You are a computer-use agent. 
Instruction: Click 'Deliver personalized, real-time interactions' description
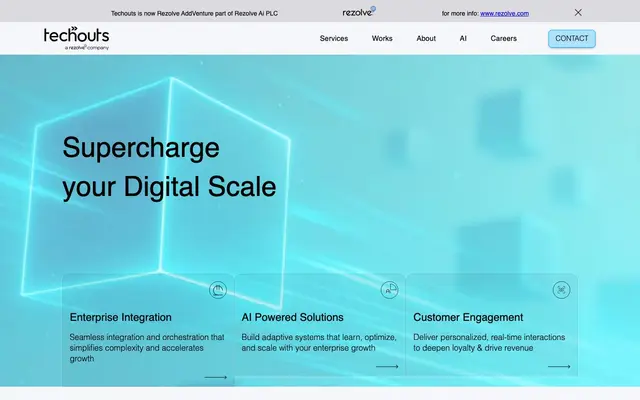click(x=489, y=342)
